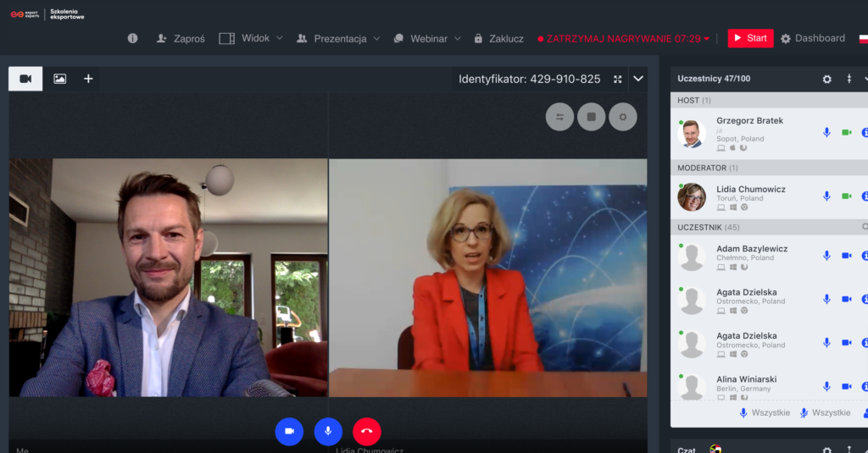Image resolution: width=868 pixels, height=453 pixels.
Task: Open the Dashboard link
Action: [x=813, y=38]
